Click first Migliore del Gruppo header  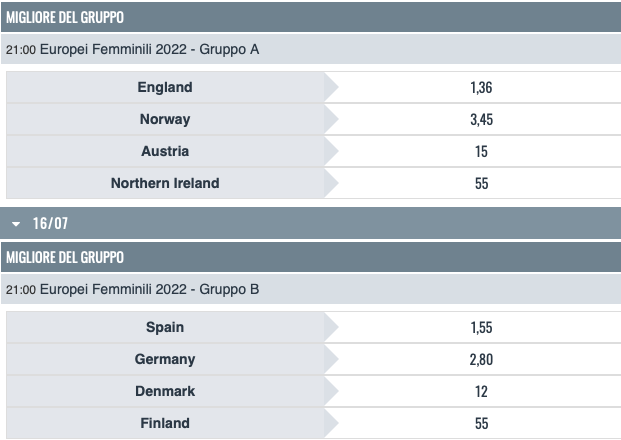point(65,17)
